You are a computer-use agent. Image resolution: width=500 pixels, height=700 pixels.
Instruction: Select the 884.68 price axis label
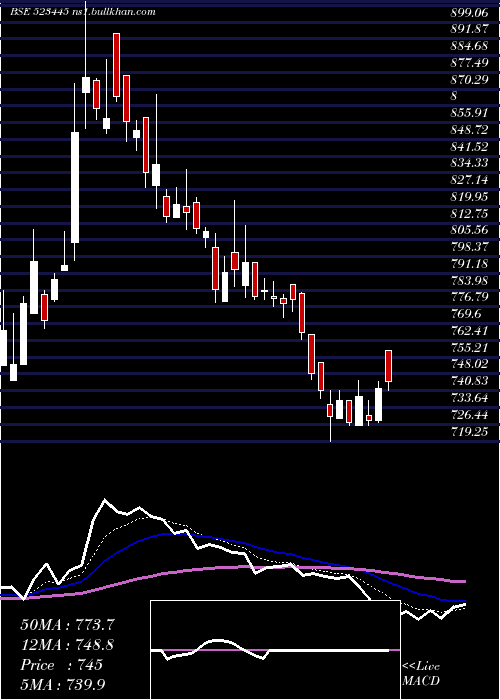(469, 46)
